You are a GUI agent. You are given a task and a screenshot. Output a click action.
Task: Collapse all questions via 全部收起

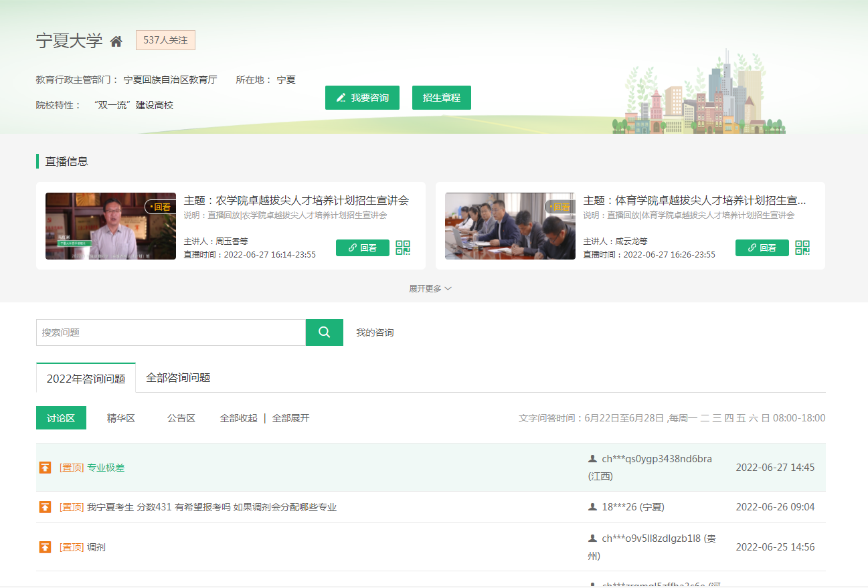click(x=238, y=418)
